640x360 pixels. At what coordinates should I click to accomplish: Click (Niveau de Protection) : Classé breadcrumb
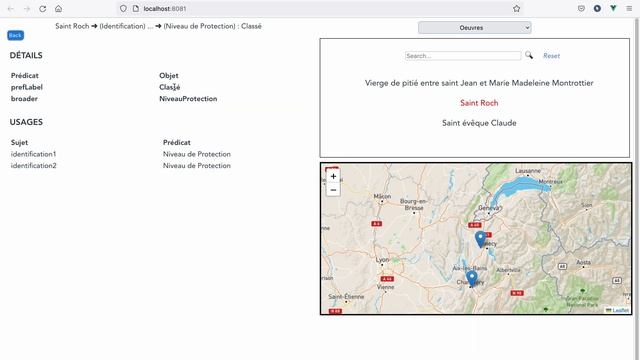(x=212, y=26)
